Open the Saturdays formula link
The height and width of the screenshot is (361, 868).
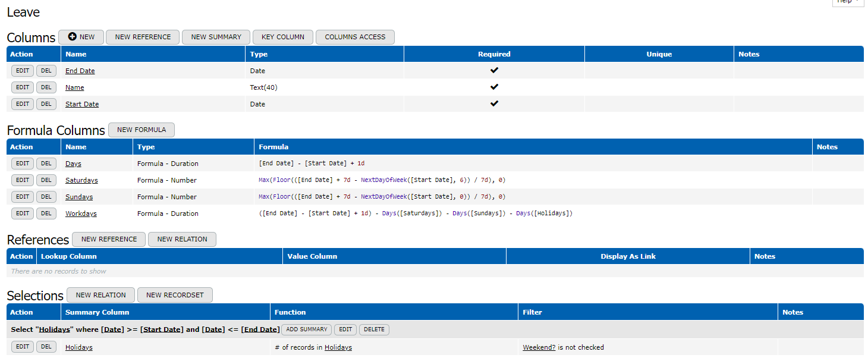(81, 180)
